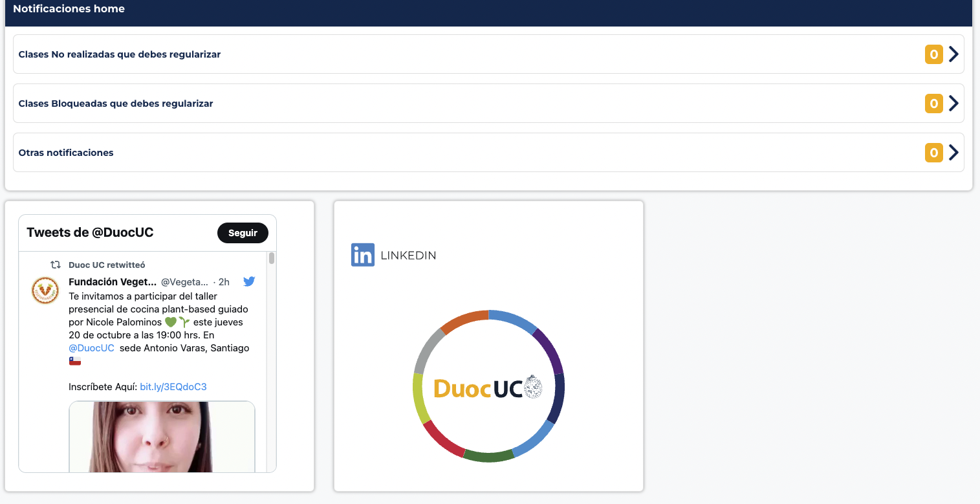Click Duoc UC retwitteó text

click(x=107, y=265)
